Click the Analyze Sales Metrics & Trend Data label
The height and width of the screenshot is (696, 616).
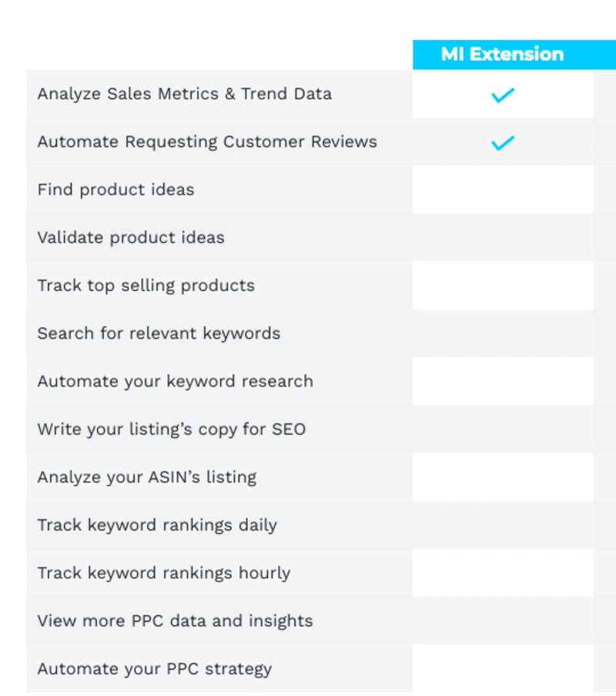185,94
